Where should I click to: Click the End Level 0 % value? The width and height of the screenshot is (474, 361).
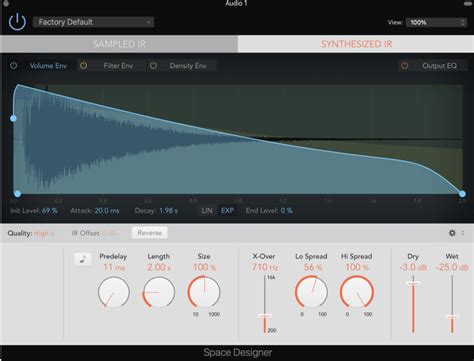click(286, 211)
